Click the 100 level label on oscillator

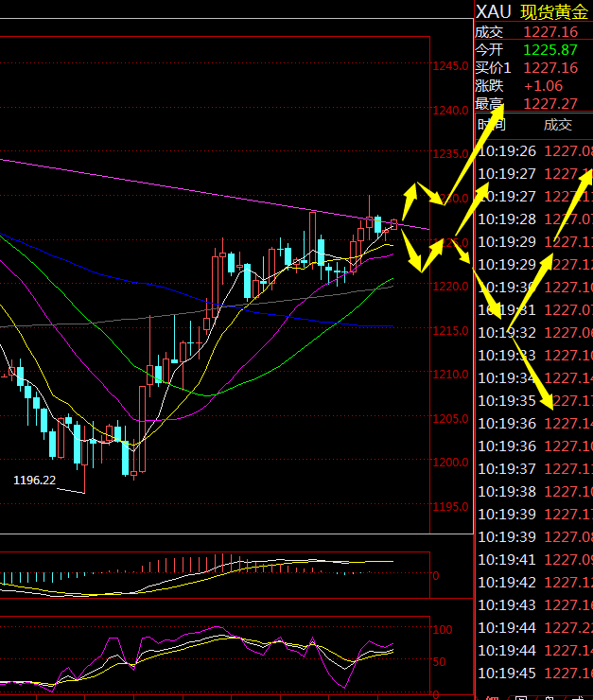pos(443,630)
